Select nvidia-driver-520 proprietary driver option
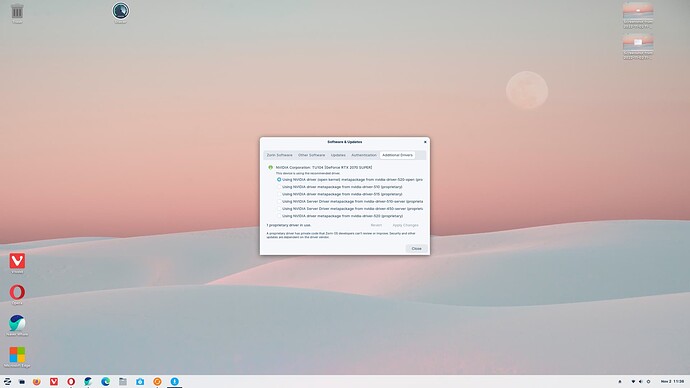 click(x=340, y=216)
